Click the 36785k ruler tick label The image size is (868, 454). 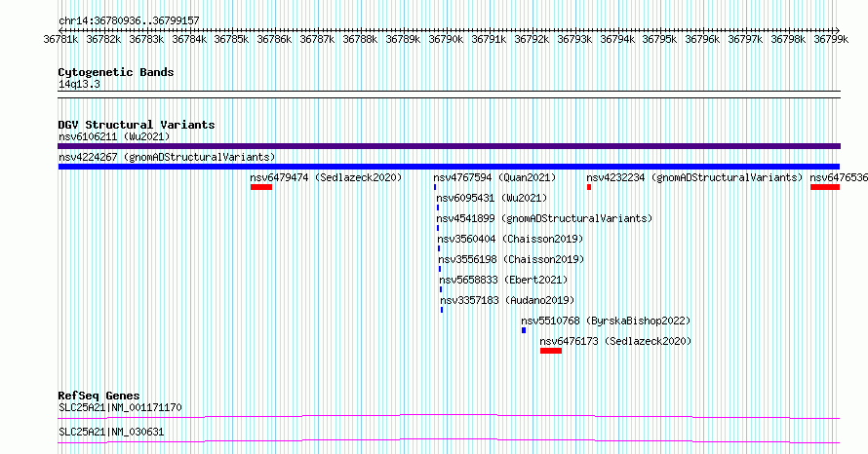tap(231, 39)
